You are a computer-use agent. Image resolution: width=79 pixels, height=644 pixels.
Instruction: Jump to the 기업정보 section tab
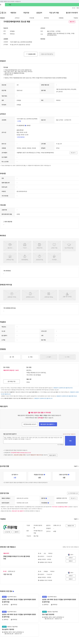[76, 18]
